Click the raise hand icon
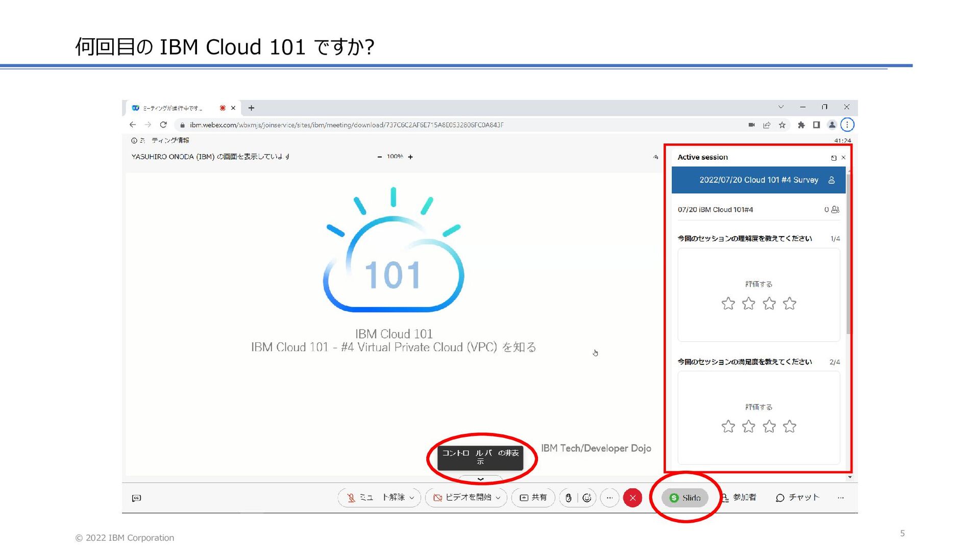 point(568,498)
